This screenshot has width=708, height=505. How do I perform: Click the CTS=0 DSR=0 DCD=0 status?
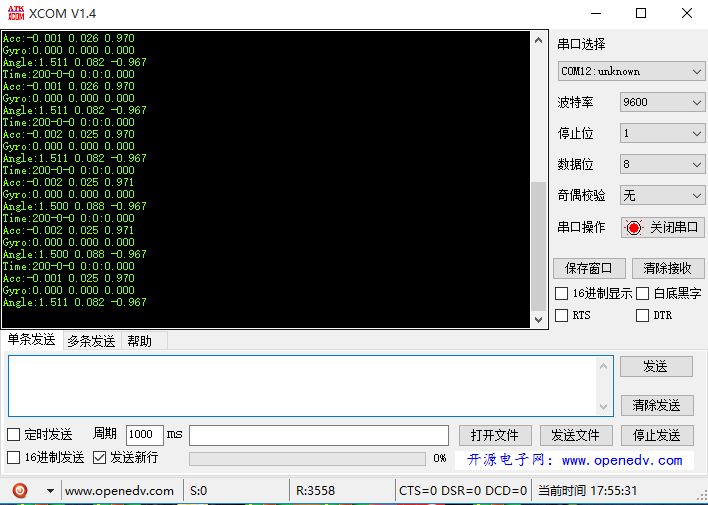pos(463,491)
